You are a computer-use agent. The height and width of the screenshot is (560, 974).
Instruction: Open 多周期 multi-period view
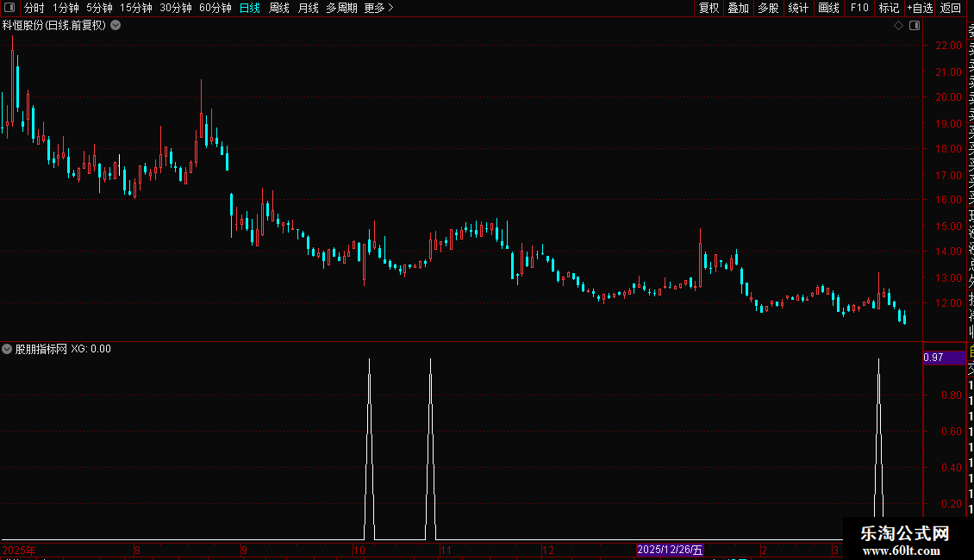coord(341,8)
